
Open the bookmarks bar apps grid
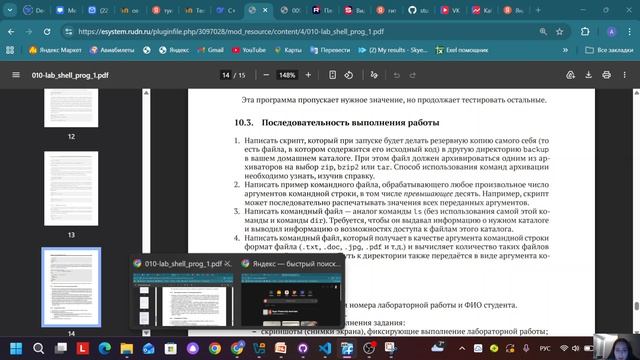coord(10,50)
